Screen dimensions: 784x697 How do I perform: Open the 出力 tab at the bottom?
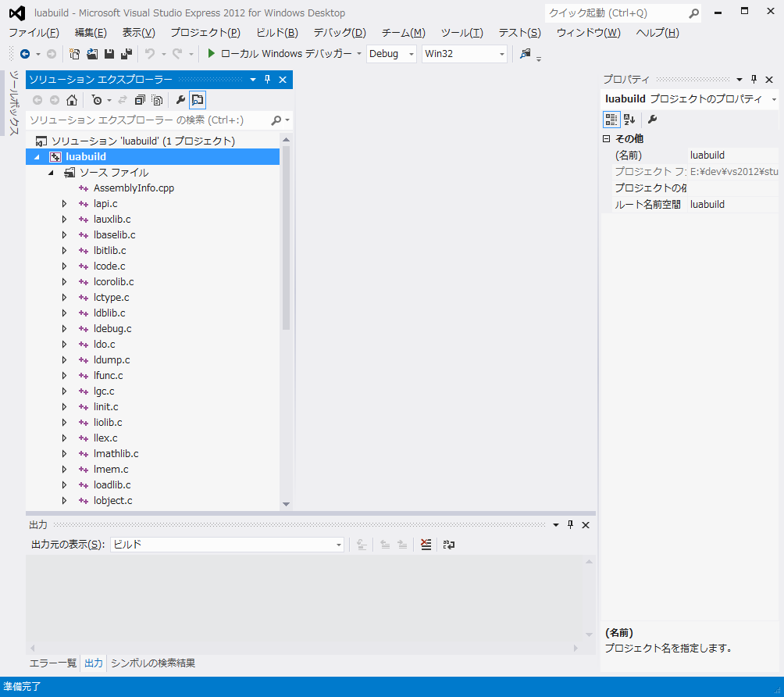coord(94,663)
